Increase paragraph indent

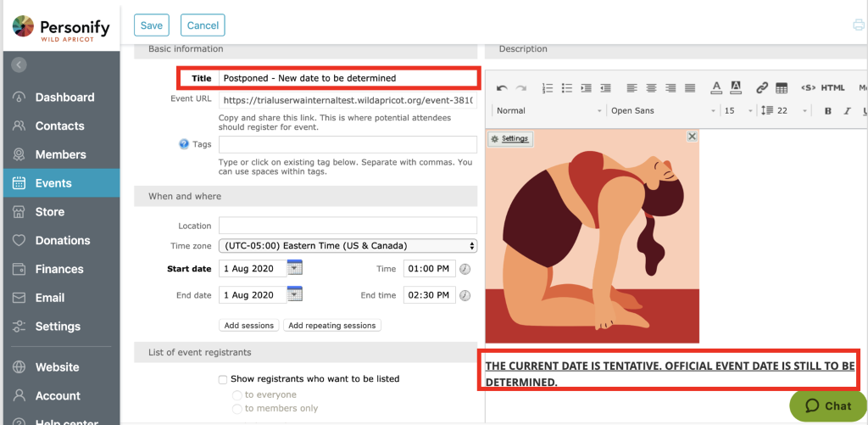point(587,87)
